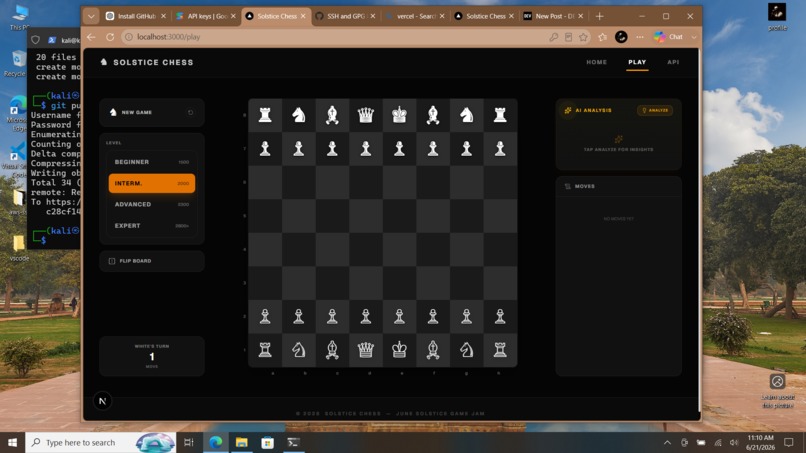The width and height of the screenshot is (806, 453).
Task: Click the black rook on a8
Action: (x=265, y=115)
